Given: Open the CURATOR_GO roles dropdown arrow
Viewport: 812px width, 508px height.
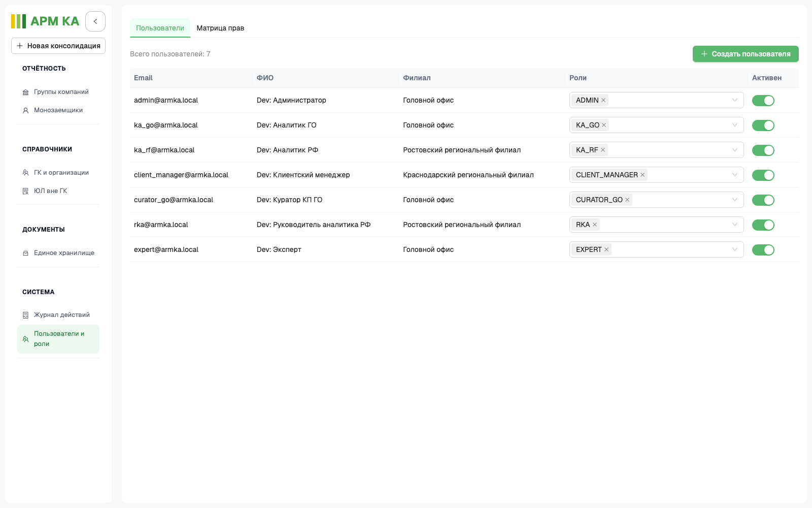Looking at the screenshot, I should coord(734,200).
